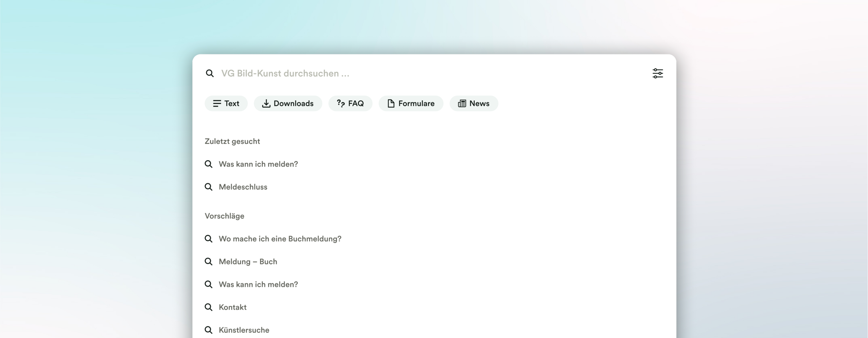This screenshot has height=338, width=868.
Task: Click magnifier icon beside Meldeschluss
Action: click(x=209, y=187)
